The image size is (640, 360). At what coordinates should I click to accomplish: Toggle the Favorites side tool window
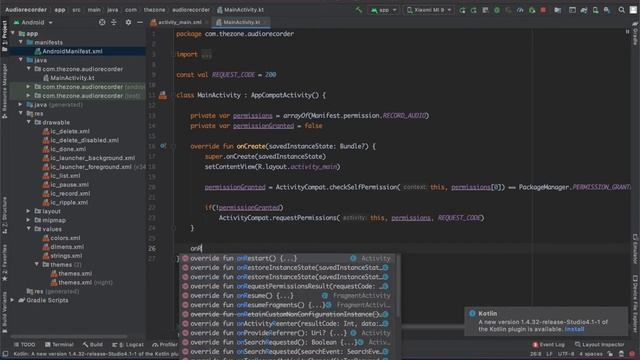[x=4, y=263]
